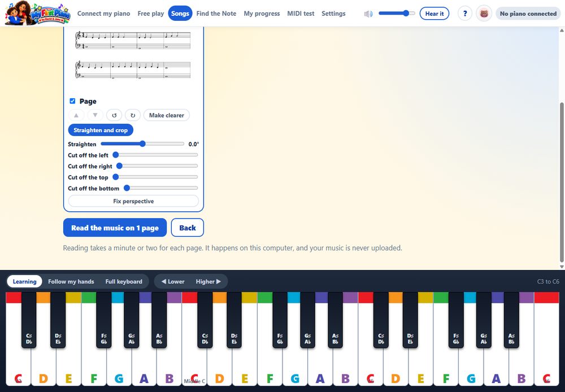Switch to Full keyboard mode
Image resolution: width=565 pixels, height=392 pixels.
[124, 281]
